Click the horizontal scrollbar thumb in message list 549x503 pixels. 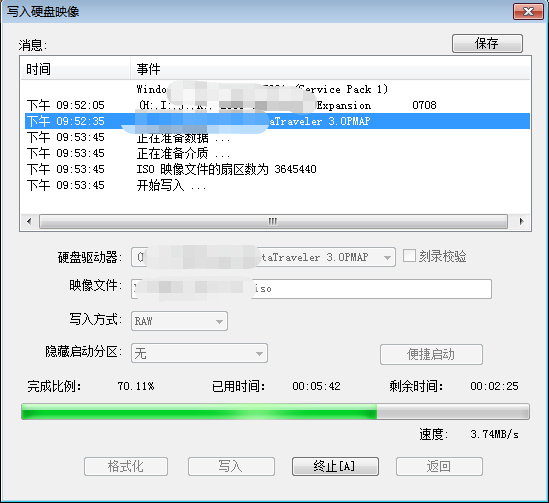coord(273,222)
